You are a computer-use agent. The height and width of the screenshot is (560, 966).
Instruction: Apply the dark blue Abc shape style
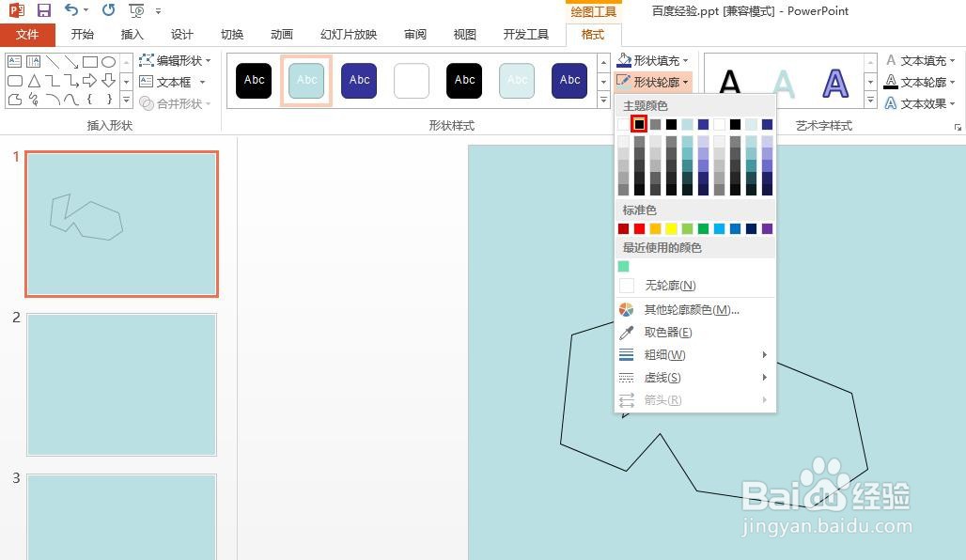359,80
